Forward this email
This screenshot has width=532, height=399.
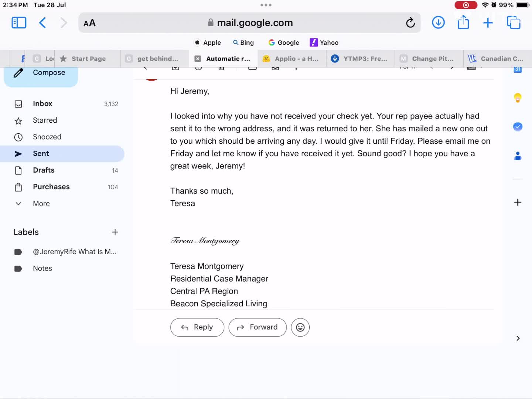258,327
